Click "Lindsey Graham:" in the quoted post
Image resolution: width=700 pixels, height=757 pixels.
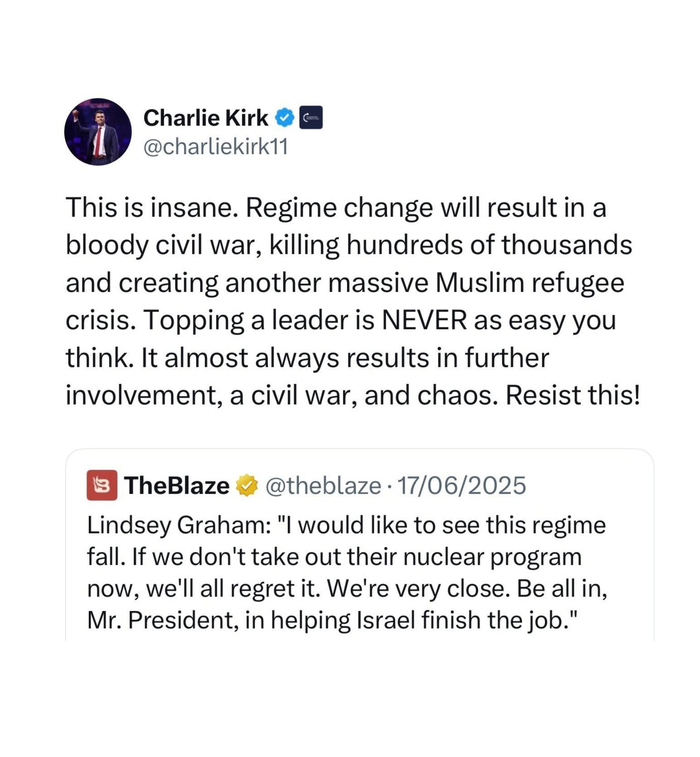pyautogui.click(x=179, y=526)
